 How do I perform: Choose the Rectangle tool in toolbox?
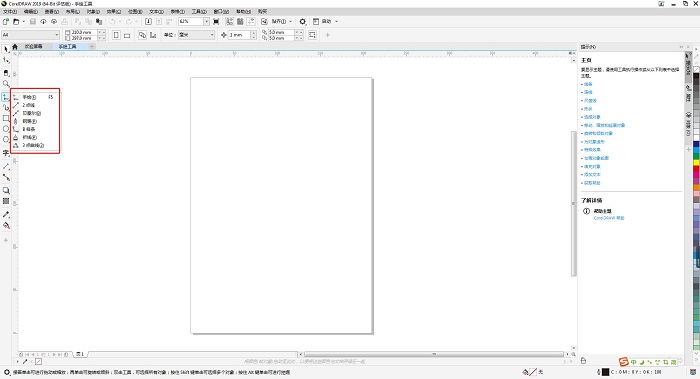[x=6, y=118]
